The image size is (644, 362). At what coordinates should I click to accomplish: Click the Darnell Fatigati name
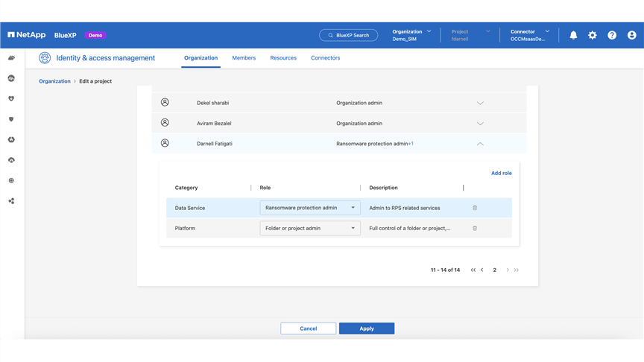[215, 144]
